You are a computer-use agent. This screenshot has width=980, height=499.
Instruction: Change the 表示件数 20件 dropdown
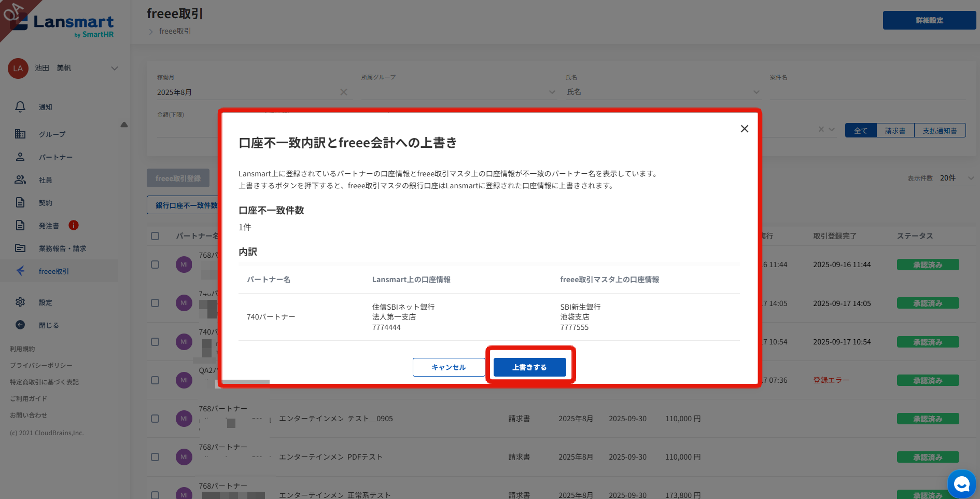click(957, 178)
